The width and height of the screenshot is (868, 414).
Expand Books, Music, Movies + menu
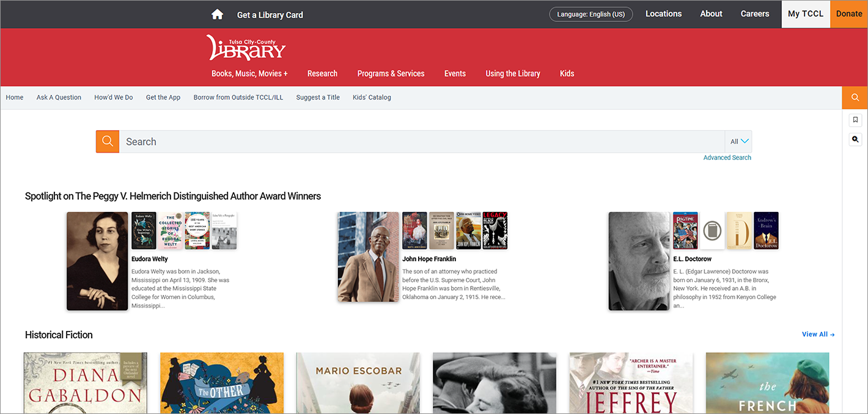(249, 73)
